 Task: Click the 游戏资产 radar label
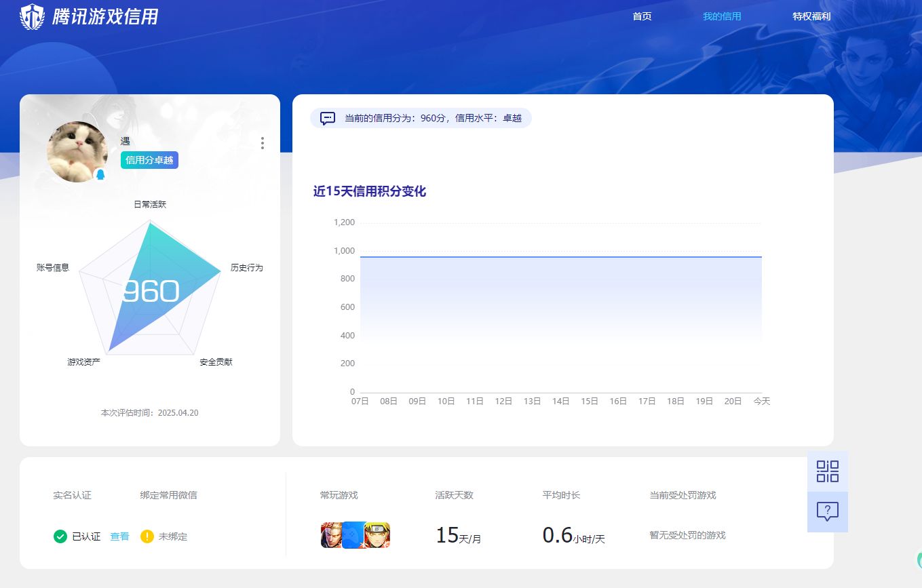click(x=83, y=362)
